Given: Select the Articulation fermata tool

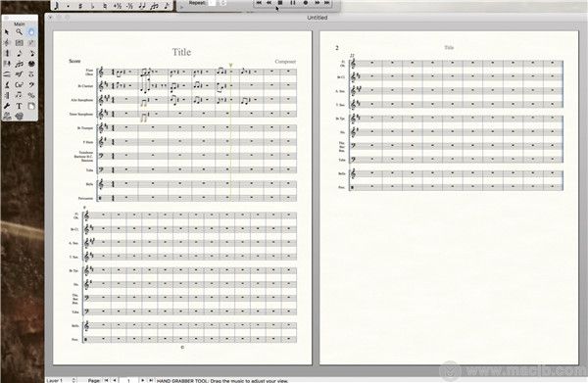Looking at the screenshot, I should coord(31,74).
